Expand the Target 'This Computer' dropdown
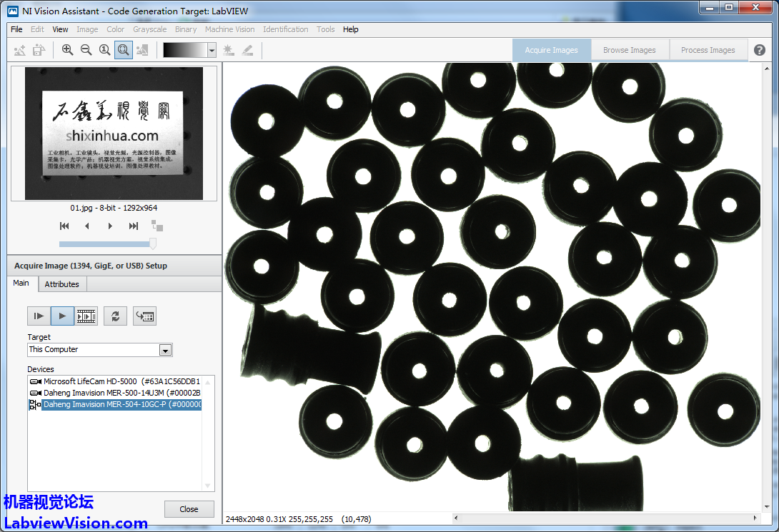The image size is (779, 532). [x=165, y=350]
